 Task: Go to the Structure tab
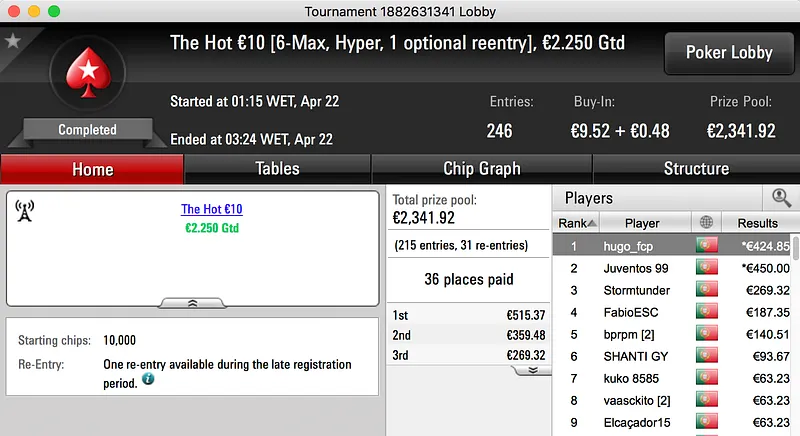click(x=696, y=169)
